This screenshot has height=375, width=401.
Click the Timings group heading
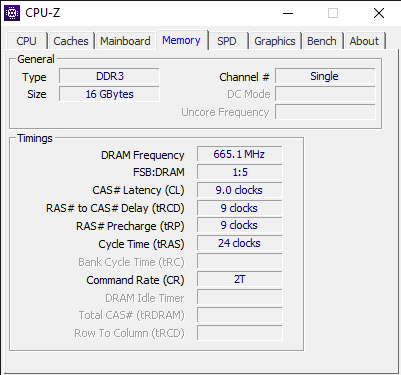coord(35,138)
